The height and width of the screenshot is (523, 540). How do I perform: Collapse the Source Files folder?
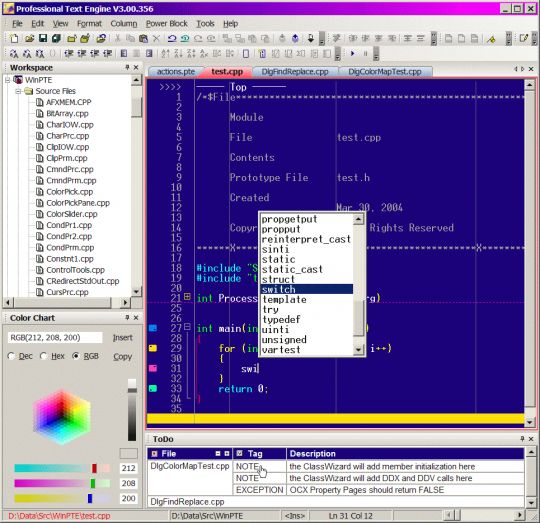(18, 91)
